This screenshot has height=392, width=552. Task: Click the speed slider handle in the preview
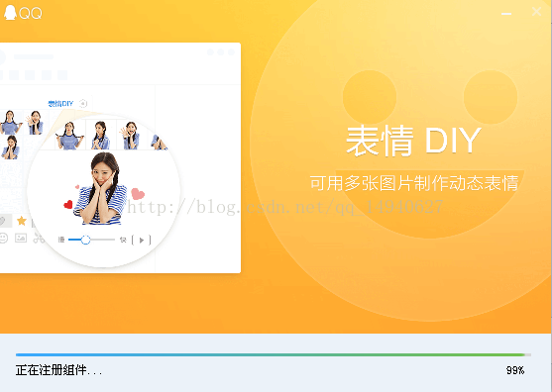coord(85,240)
